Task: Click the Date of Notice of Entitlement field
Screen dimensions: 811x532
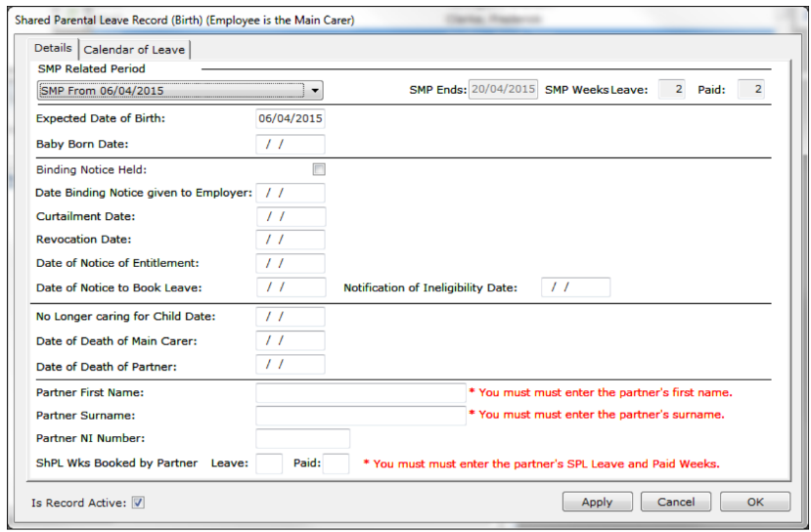Action: click(x=291, y=263)
